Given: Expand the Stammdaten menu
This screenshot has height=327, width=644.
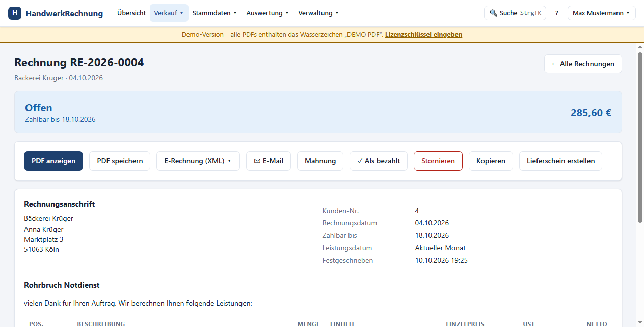Looking at the screenshot, I should click(x=214, y=13).
